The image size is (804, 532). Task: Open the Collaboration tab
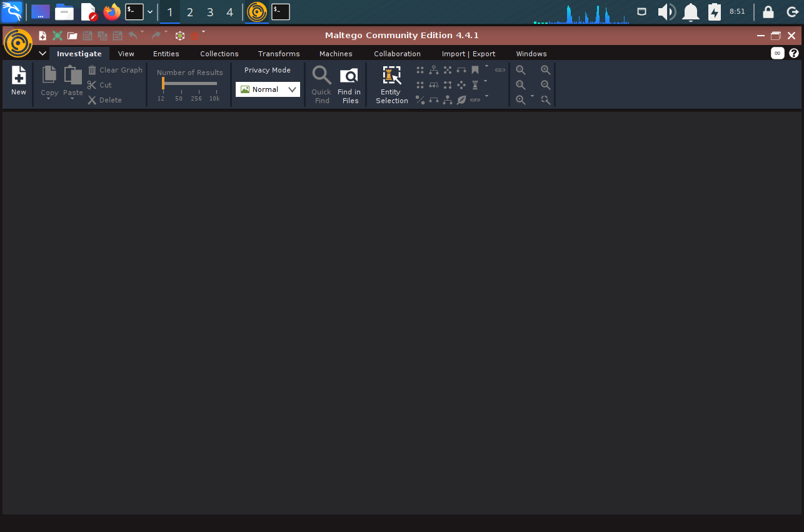coord(397,54)
